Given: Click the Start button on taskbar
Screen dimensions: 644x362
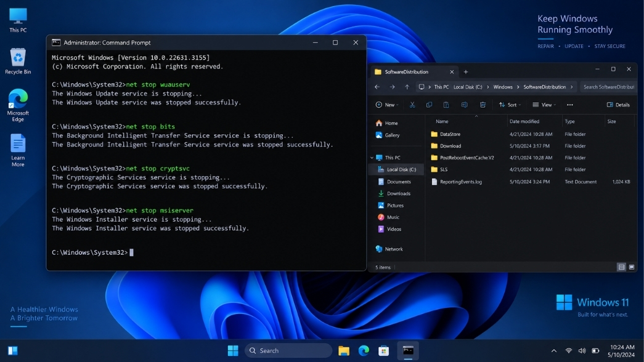Looking at the screenshot, I should point(233,350).
